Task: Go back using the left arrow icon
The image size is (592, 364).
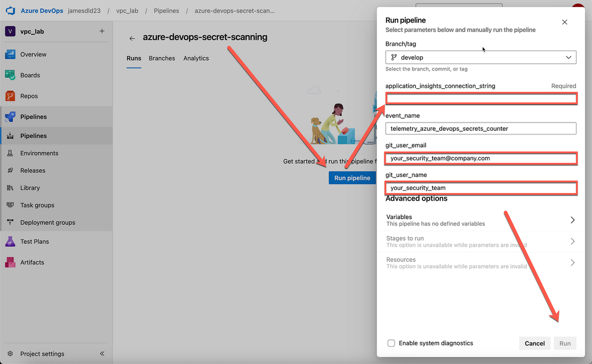Action: pyautogui.click(x=132, y=38)
